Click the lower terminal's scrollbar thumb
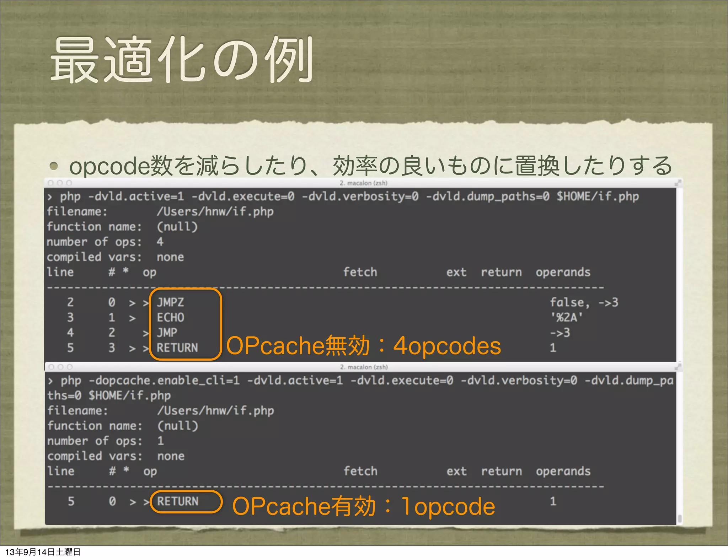This screenshot has width=728, height=560. point(680,518)
